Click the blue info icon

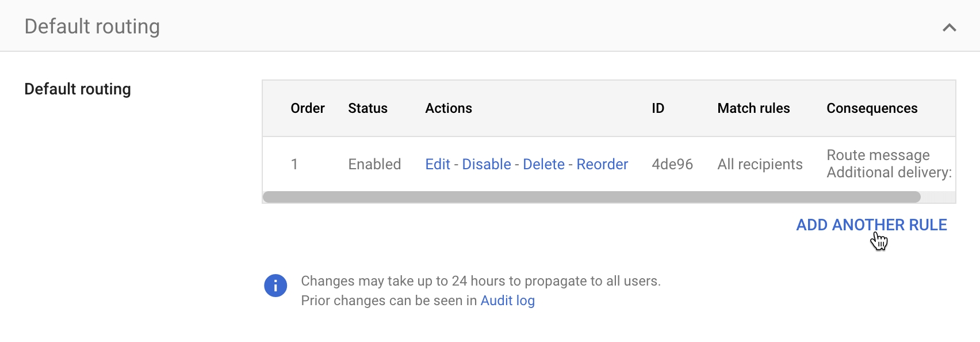(x=275, y=286)
